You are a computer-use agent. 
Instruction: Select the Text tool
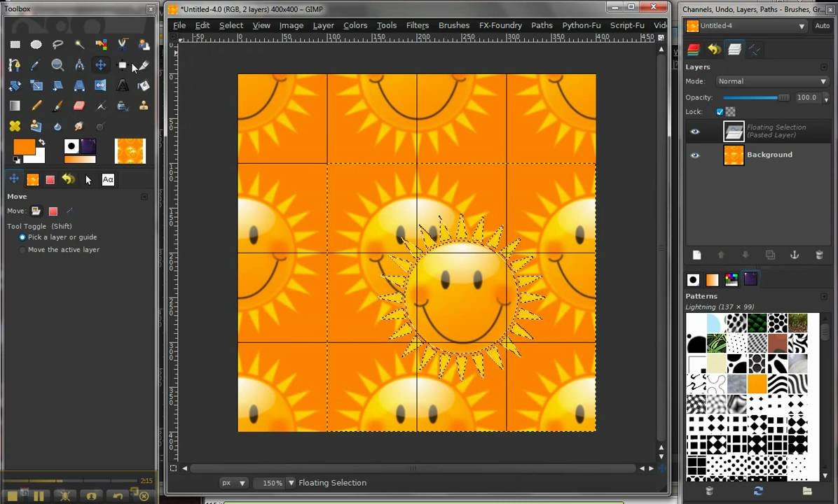[x=123, y=85]
